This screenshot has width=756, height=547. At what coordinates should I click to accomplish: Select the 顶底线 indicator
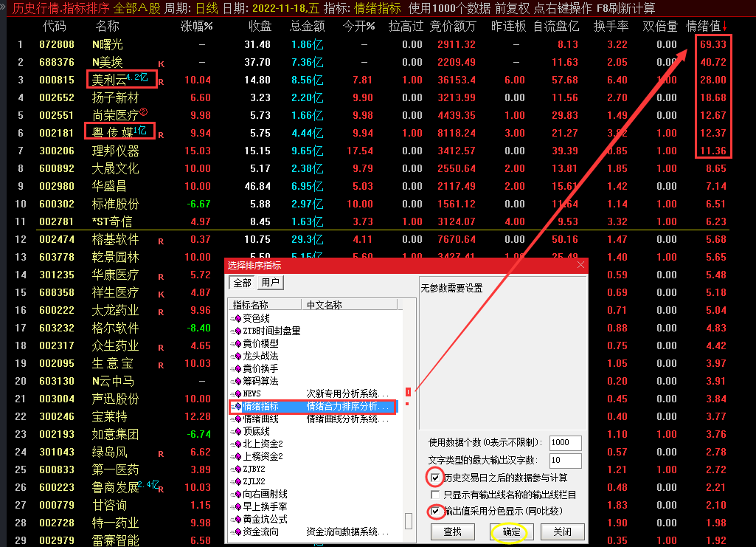pos(256,431)
